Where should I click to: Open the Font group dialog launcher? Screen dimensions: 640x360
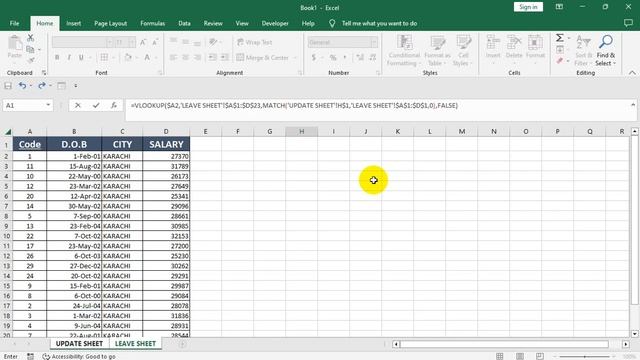click(160, 73)
